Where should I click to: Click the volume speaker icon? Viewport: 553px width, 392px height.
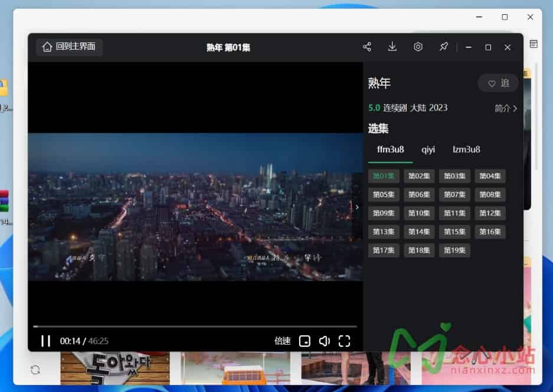click(x=324, y=341)
